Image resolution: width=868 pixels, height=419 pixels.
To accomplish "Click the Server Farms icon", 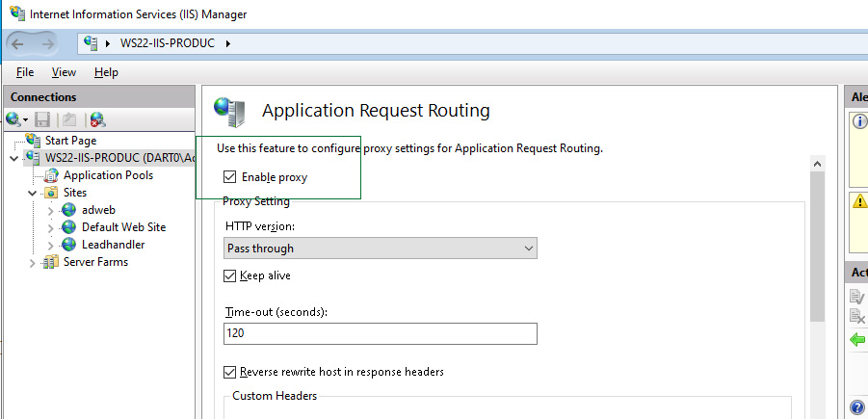I will point(51,262).
